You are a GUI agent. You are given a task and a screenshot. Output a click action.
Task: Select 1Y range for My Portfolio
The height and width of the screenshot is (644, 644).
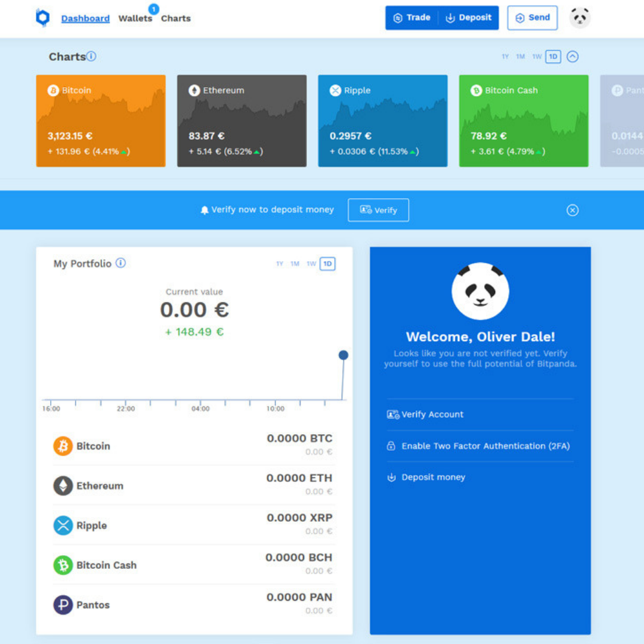280,264
